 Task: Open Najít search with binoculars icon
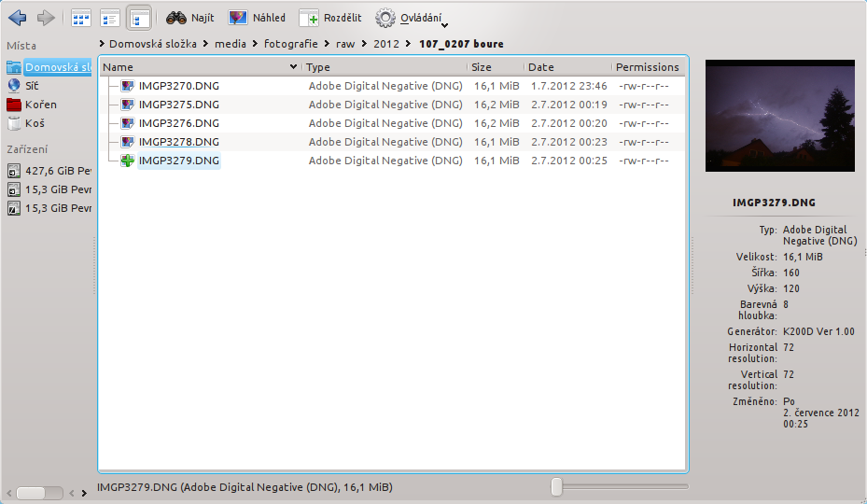click(190, 18)
